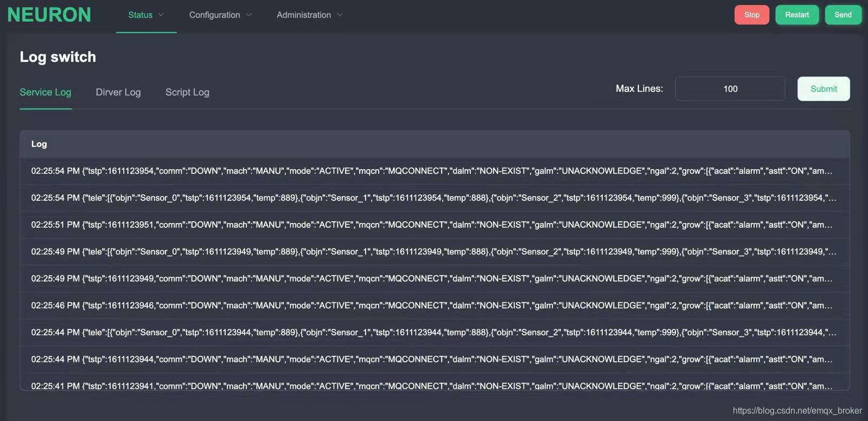The height and width of the screenshot is (421, 868).
Task: Click the red Stop button
Action: coord(752,15)
